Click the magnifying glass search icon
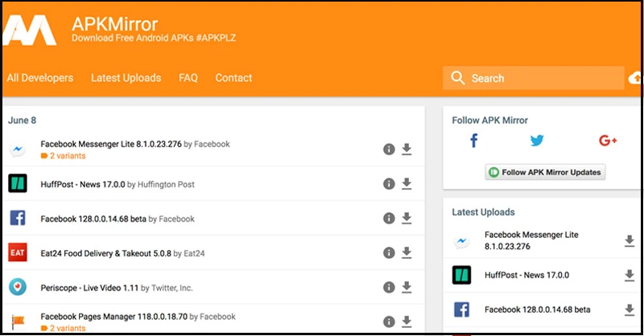Screen dimensions: 644x336 coord(457,78)
